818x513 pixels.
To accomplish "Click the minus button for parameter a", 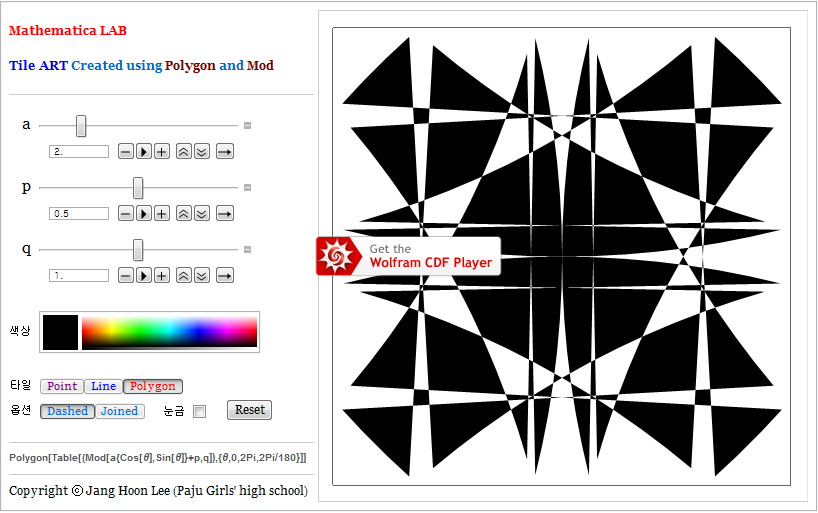I will 126,152.
